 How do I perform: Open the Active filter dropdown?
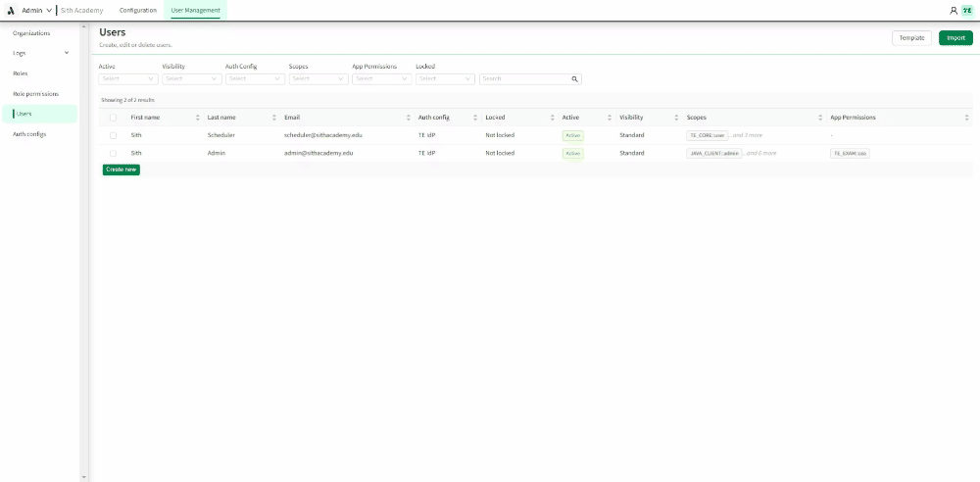click(128, 79)
